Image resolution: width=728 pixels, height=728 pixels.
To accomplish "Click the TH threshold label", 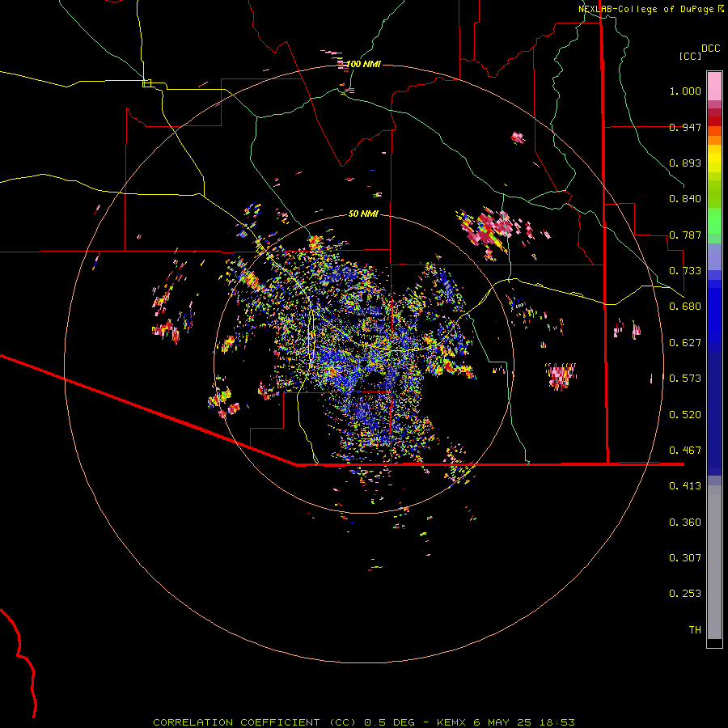I will 695,630.
